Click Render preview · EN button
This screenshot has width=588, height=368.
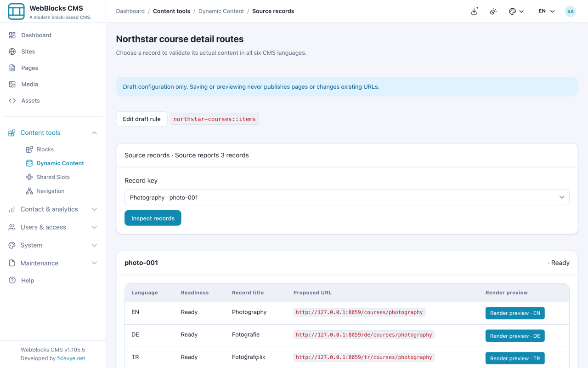point(515,313)
